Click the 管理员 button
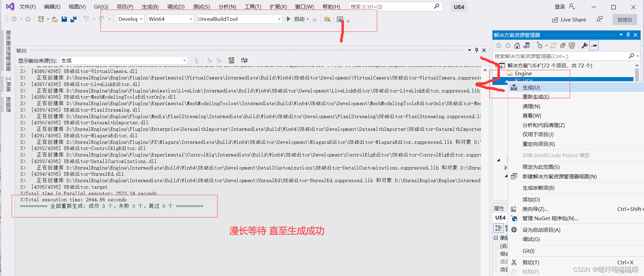644x276 pixels. [625, 20]
